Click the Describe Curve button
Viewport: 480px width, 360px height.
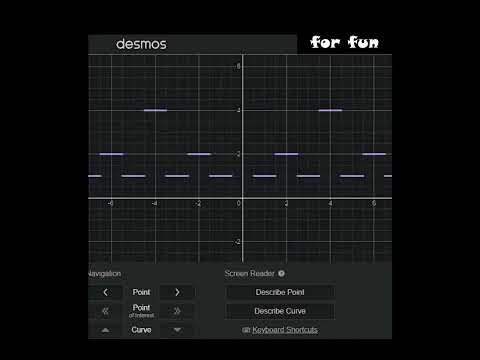tap(280, 311)
